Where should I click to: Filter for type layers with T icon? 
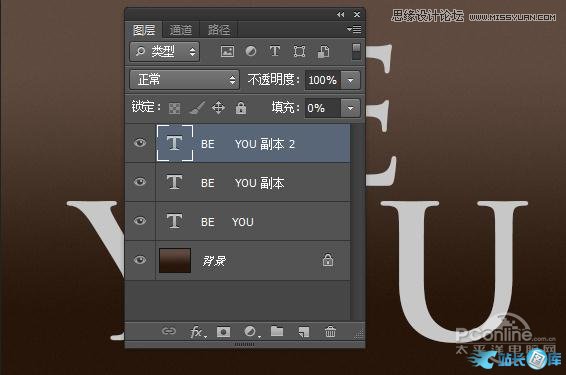275,51
